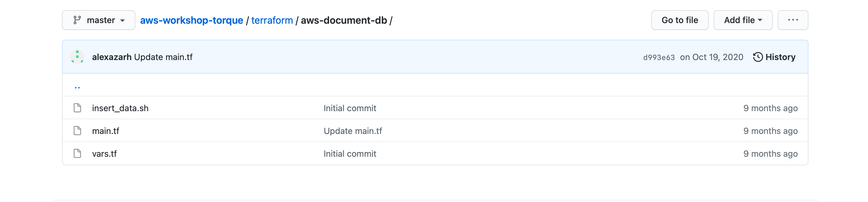868x202 pixels.
Task: Open the aws-workshop-torque repository link
Action: coord(192,21)
